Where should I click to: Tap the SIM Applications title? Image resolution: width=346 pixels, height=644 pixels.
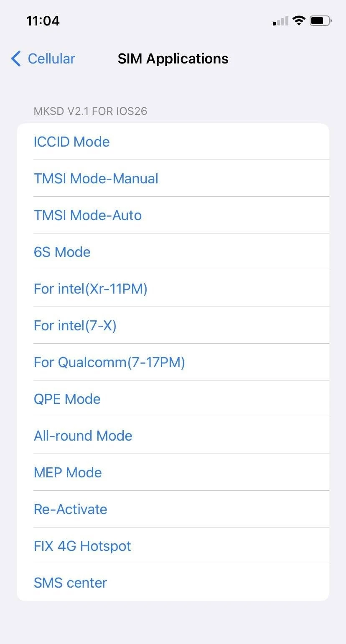coord(173,58)
